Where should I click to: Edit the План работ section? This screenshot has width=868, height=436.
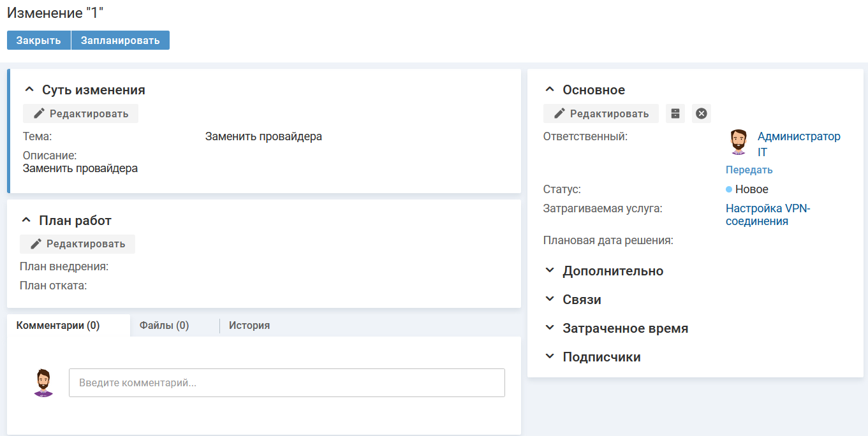tap(78, 244)
